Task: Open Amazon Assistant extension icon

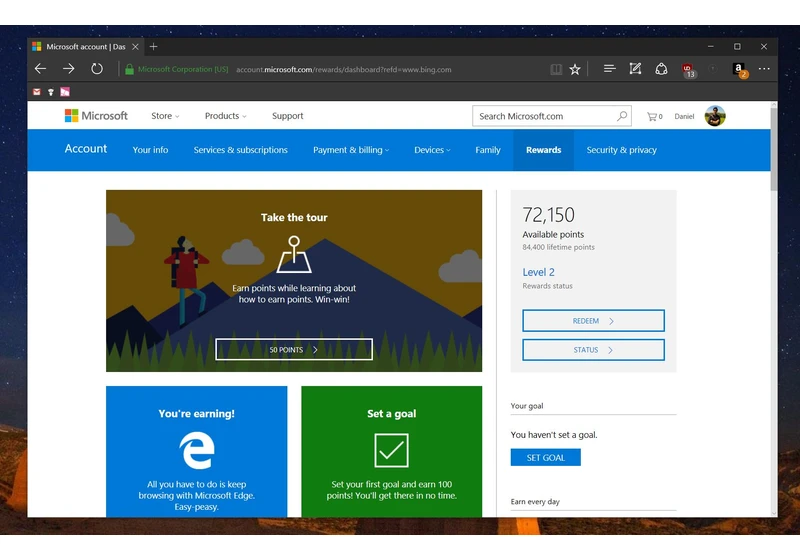Action: pos(739,70)
